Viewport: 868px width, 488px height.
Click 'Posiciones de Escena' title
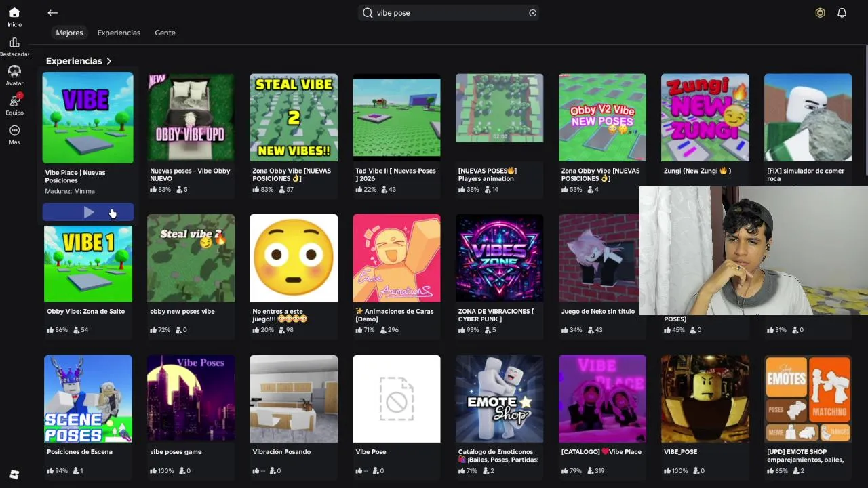coord(79,452)
